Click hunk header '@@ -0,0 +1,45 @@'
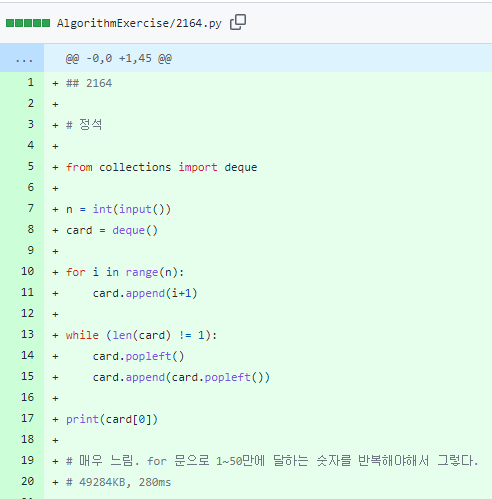This screenshot has width=492, height=499. point(119,58)
